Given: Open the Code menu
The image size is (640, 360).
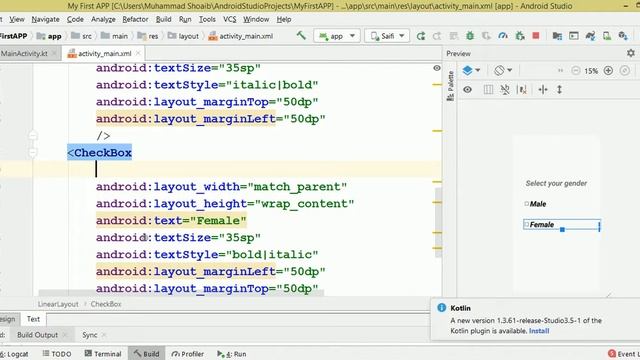Looking at the screenshot, I should [x=75, y=19].
